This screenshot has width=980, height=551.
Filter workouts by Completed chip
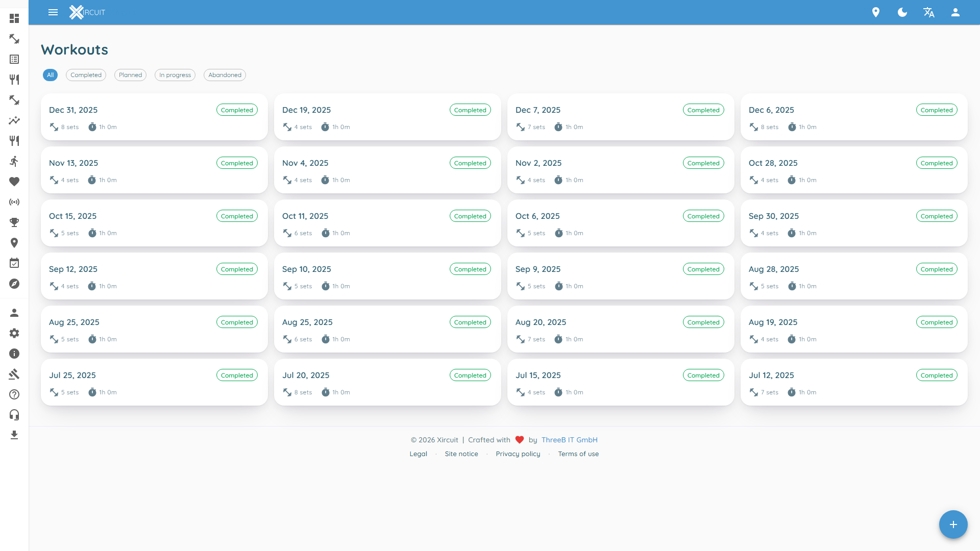coord(86,75)
